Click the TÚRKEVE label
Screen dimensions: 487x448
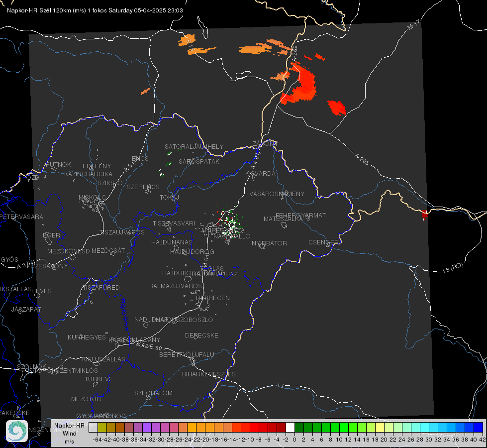pos(98,379)
